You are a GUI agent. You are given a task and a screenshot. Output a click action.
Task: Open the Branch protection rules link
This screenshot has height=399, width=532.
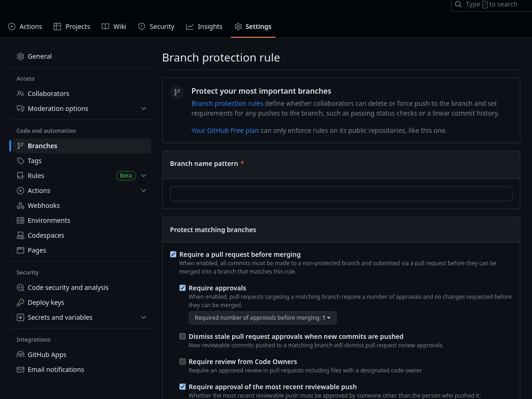coord(227,103)
